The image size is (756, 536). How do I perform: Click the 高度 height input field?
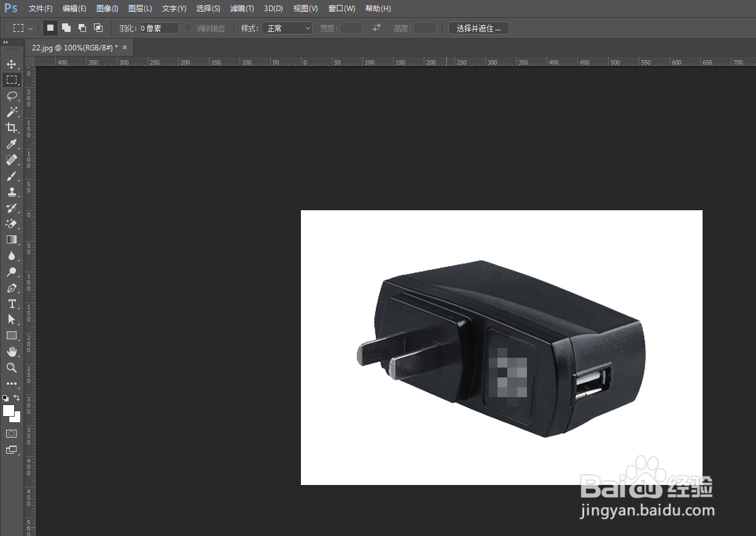click(x=425, y=28)
